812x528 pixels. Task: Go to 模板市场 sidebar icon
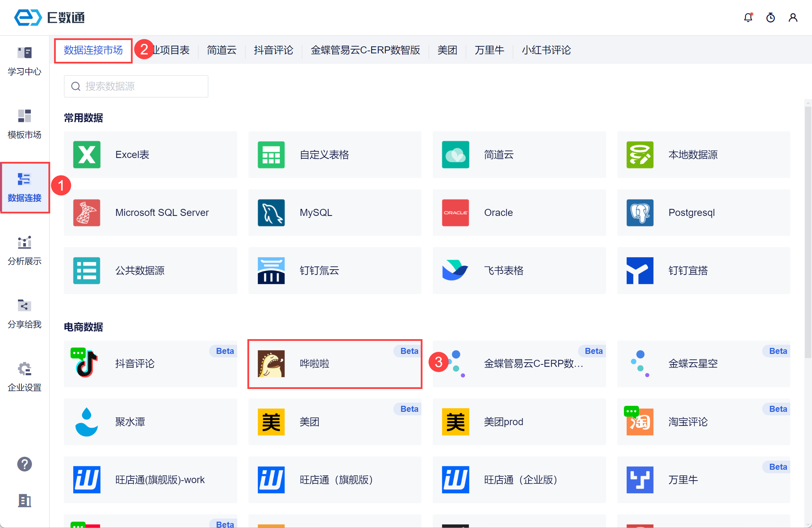click(x=25, y=124)
